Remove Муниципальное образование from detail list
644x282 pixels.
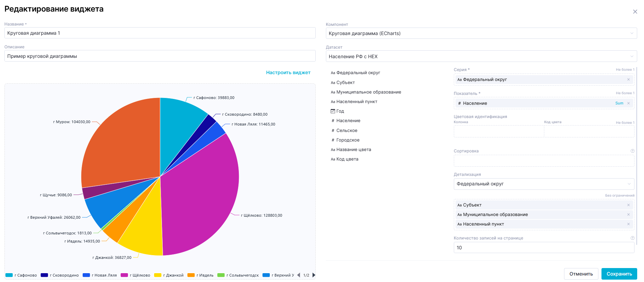coord(628,215)
